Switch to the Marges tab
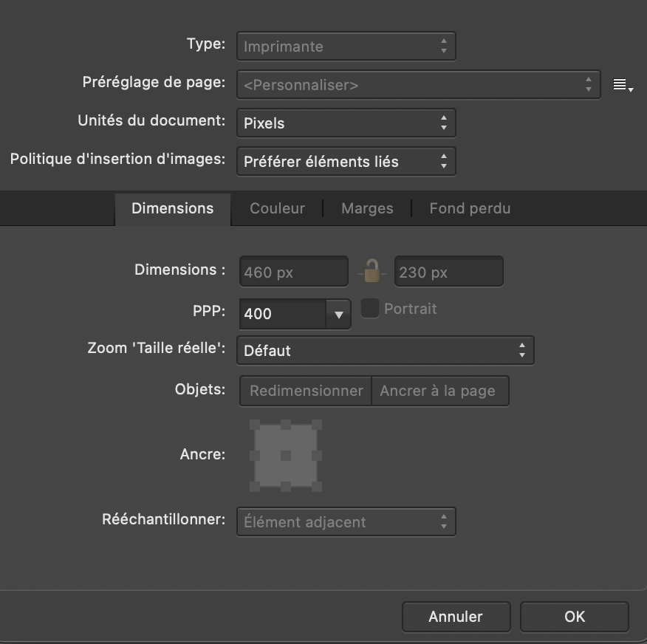The image size is (647, 644). (367, 208)
